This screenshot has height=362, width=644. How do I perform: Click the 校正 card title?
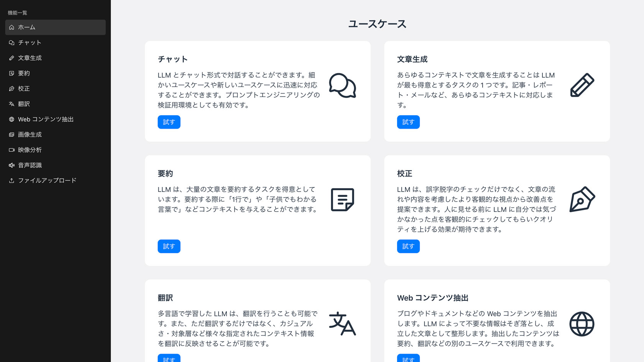tap(404, 174)
